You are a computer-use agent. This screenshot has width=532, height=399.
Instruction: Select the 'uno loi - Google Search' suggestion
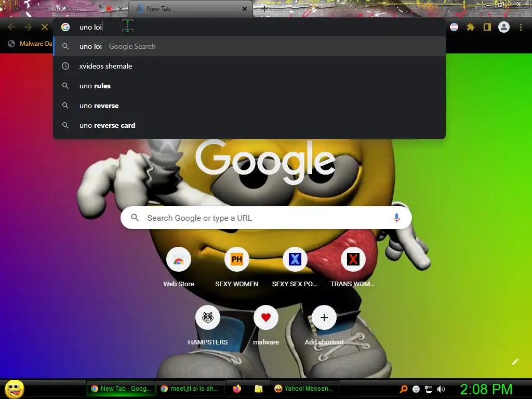tap(249, 46)
